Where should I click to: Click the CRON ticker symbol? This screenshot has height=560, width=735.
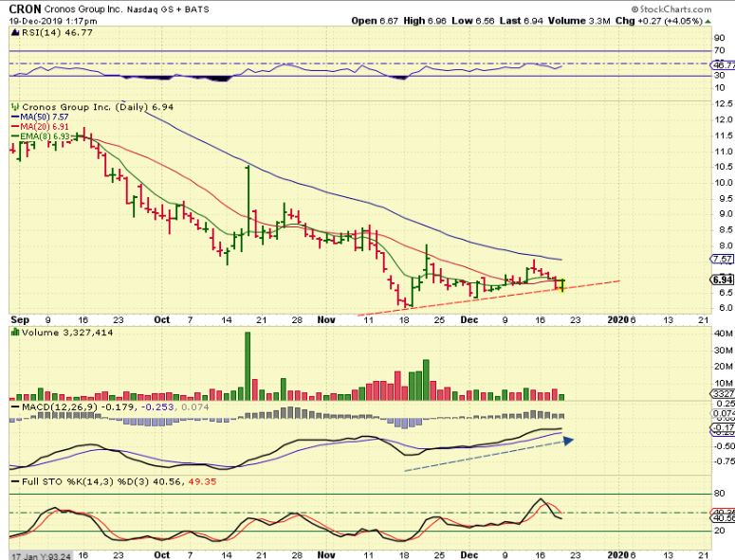26,9
